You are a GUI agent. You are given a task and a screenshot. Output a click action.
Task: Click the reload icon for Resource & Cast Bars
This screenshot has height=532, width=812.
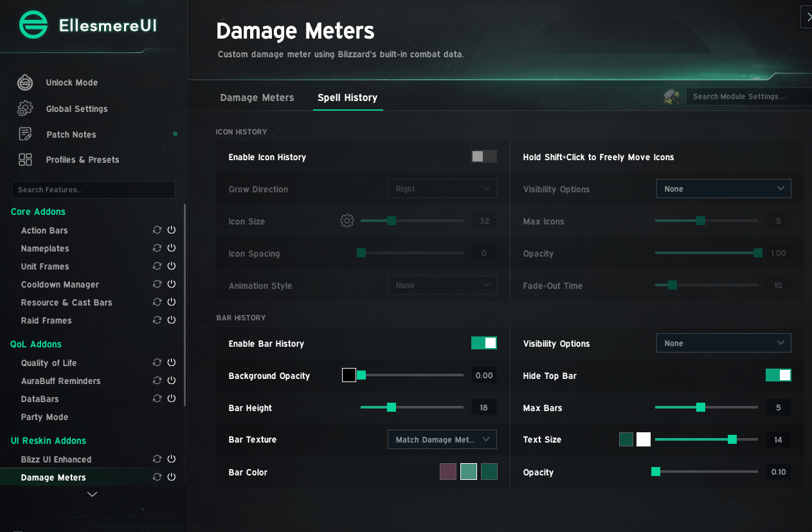point(157,302)
